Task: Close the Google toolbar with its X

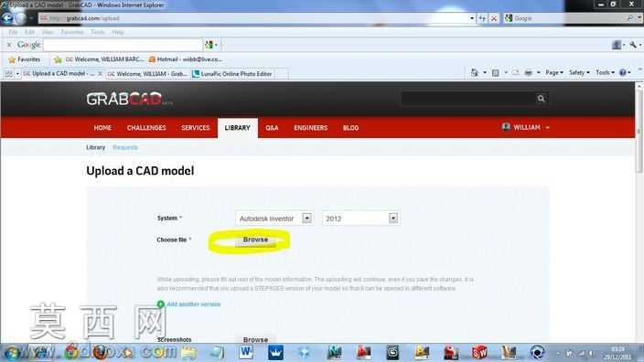Action: (9, 45)
